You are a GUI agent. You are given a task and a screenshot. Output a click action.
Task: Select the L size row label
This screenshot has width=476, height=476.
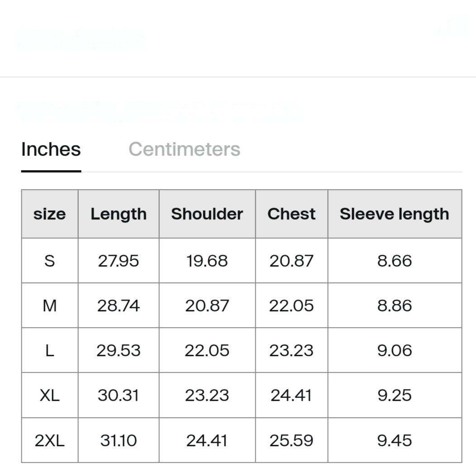[50, 350]
